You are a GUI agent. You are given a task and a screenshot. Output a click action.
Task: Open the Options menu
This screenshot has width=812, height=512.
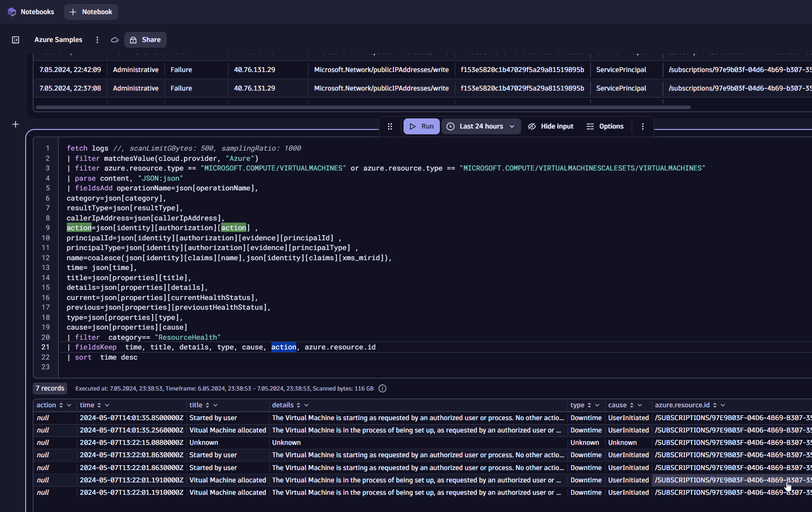(605, 126)
